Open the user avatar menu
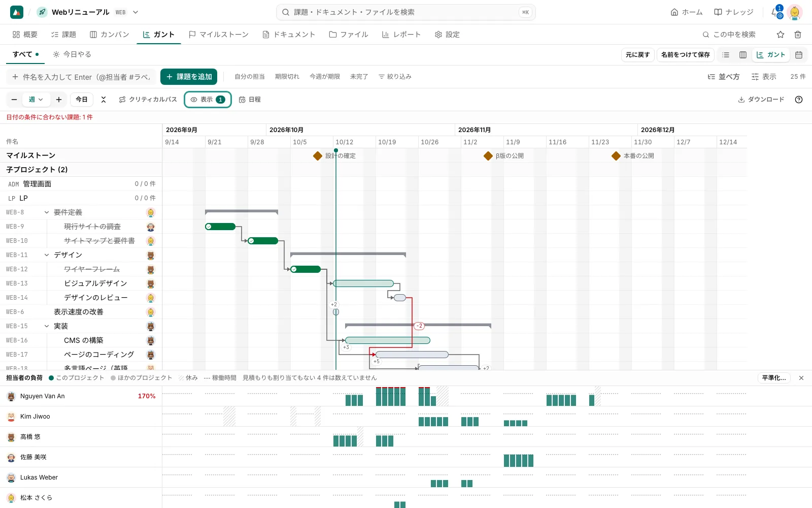This screenshot has width=812, height=508. (795, 12)
